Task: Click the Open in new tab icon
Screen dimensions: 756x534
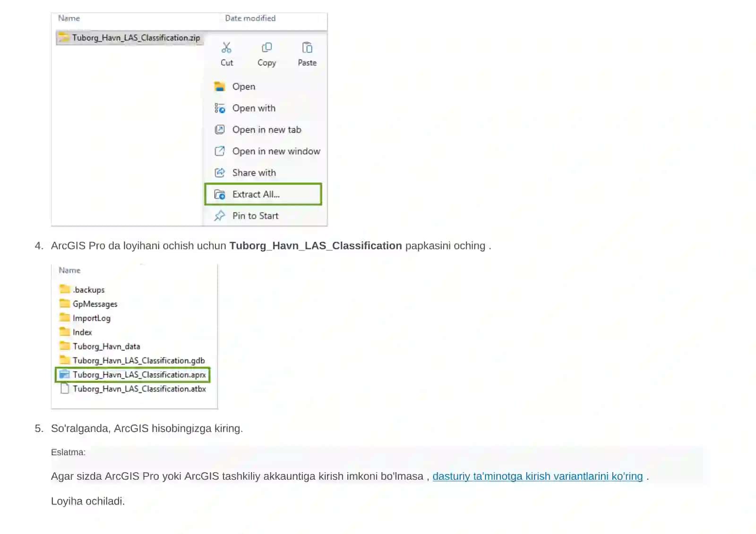Action: coord(220,129)
